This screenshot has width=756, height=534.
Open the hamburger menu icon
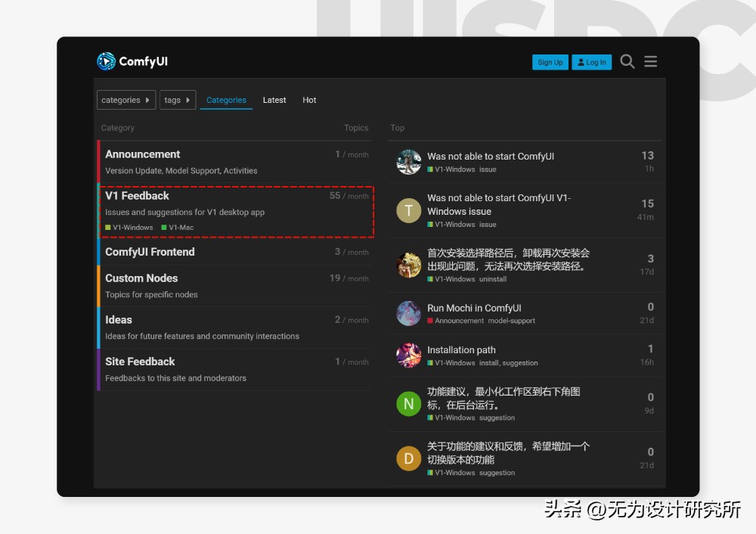tap(650, 61)
